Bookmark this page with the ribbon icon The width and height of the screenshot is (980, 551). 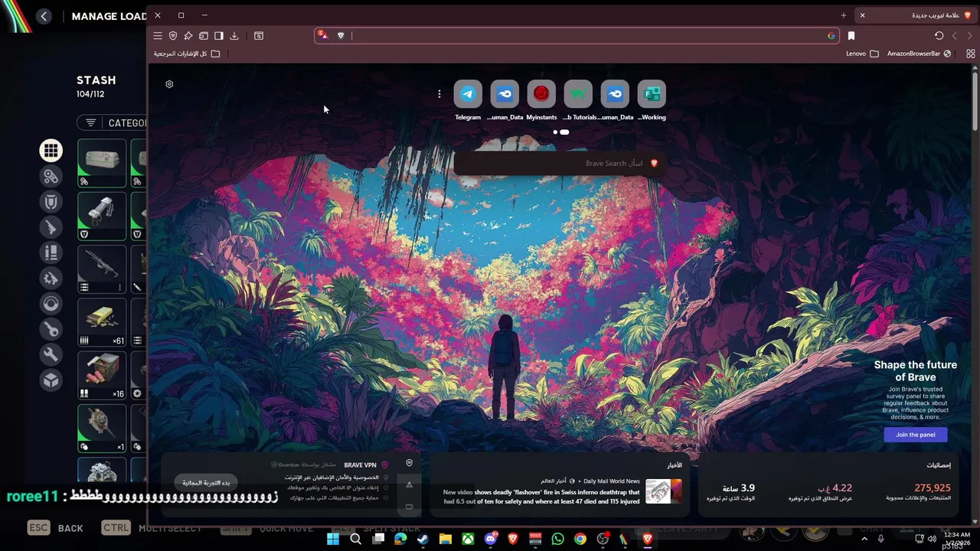[x=851, y=35]
